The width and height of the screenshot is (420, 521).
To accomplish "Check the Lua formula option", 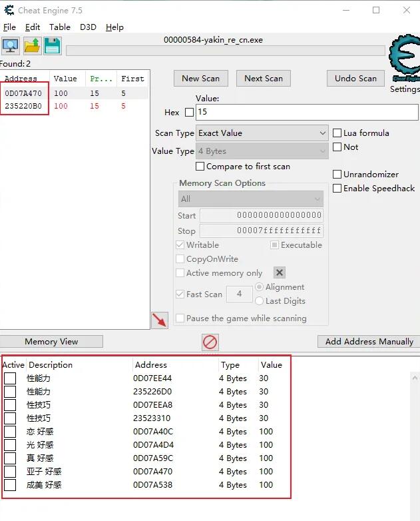I will [337, 133].
